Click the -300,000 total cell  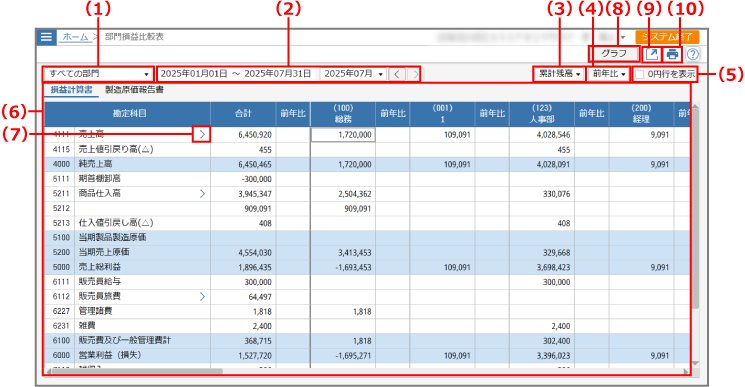[x=243, y=179]
